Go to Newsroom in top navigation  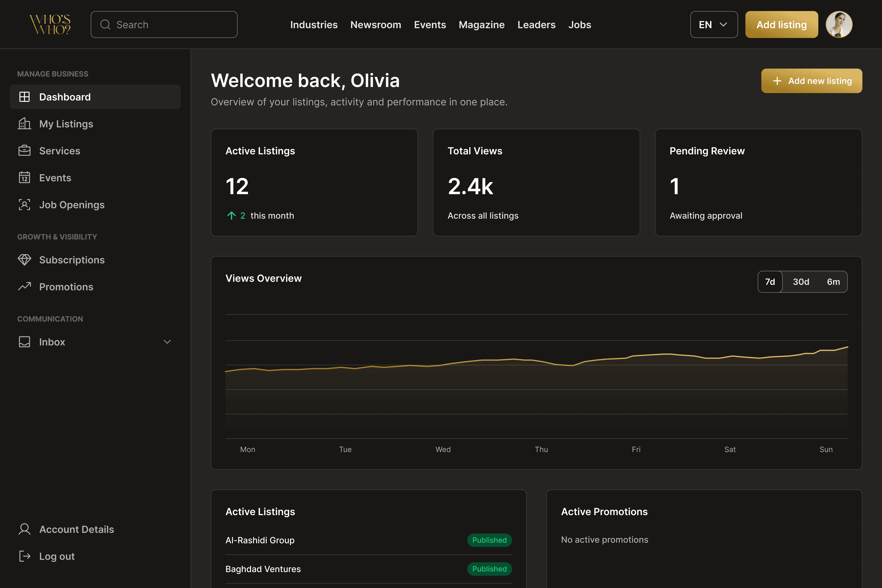[376, 25]
